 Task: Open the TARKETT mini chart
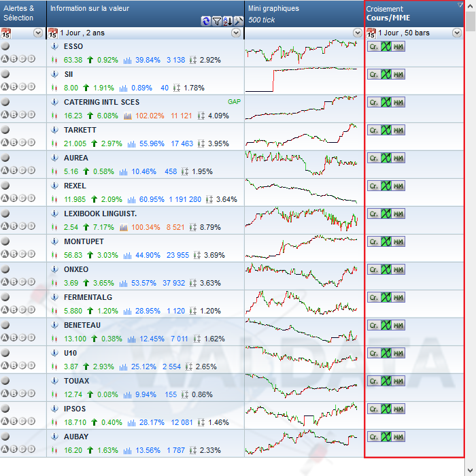pos(301,135)
